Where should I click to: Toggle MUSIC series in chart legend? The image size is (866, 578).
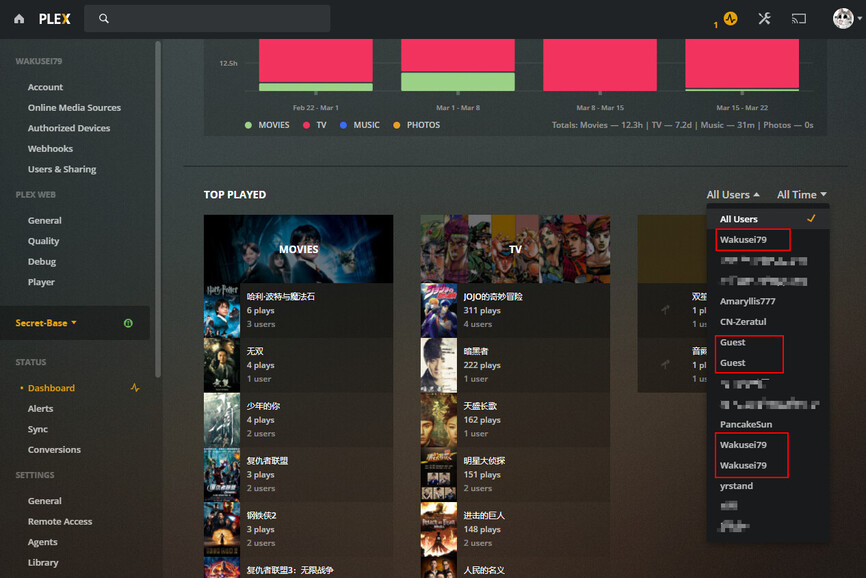tap(360, 125)
